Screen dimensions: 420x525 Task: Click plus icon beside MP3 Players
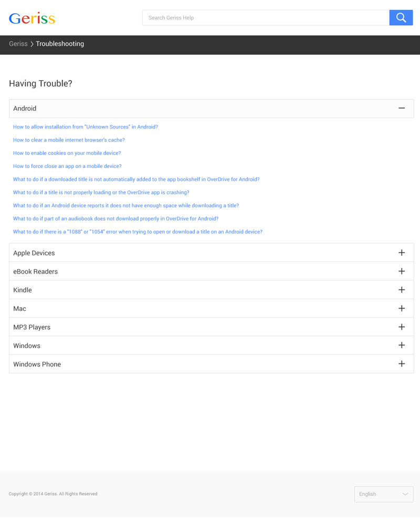point(402,327)
